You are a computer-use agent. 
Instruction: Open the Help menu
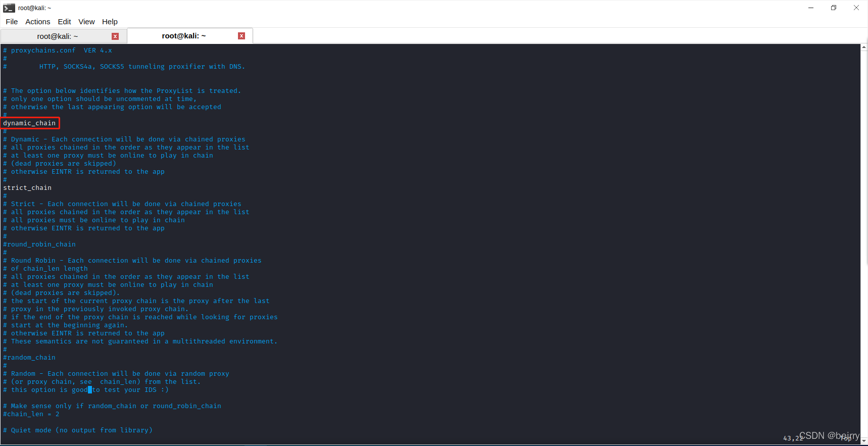click(110, 22)
